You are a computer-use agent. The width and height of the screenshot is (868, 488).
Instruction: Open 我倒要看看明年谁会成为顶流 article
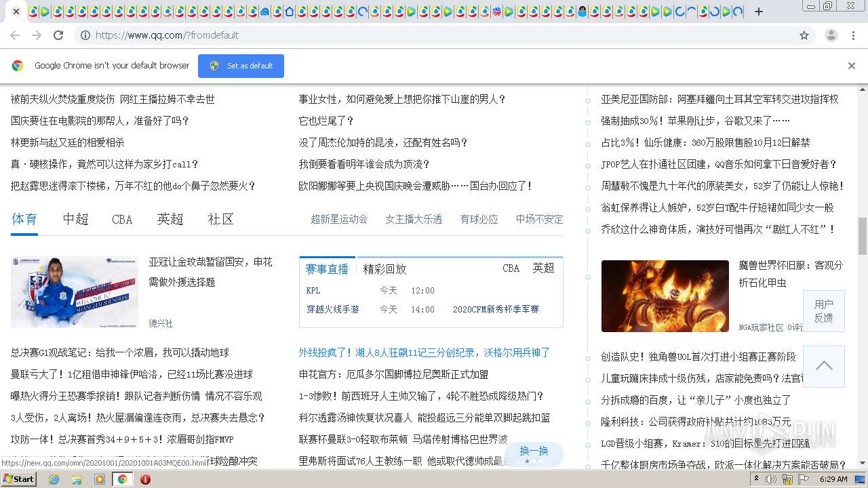[364, 165]
